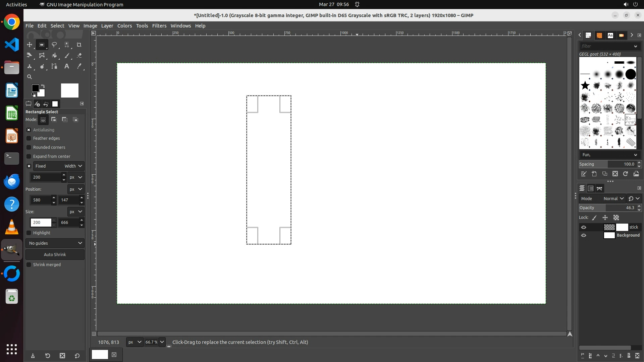Select the Eraser tool
Screen dimensions: 644x362
coord(79,56)
